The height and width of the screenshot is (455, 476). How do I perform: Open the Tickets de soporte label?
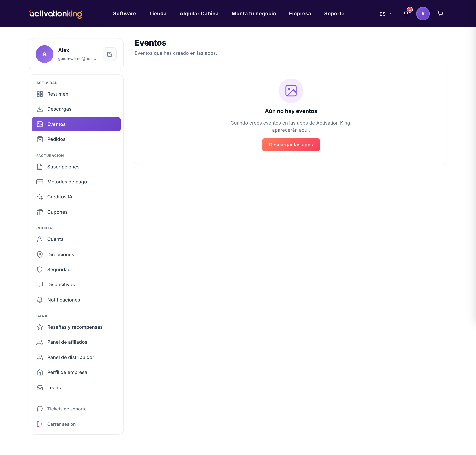coord(67,409)
